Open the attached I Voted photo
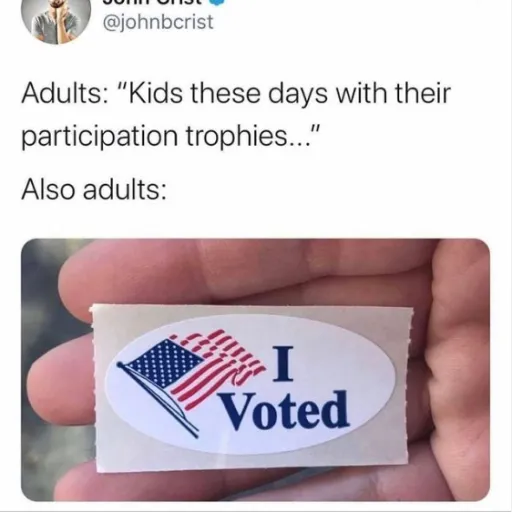The width and height of the screenshot is (512, 512). (256, 370)
